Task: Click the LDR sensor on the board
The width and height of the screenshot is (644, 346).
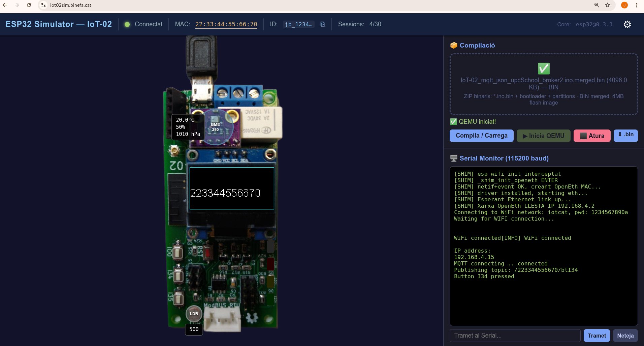Action: 193,313
